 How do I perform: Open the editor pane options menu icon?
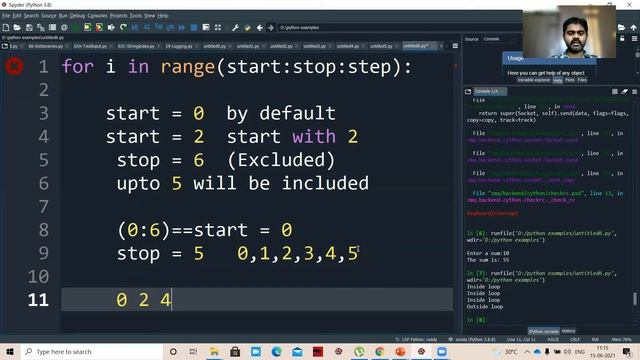(455, 46)
